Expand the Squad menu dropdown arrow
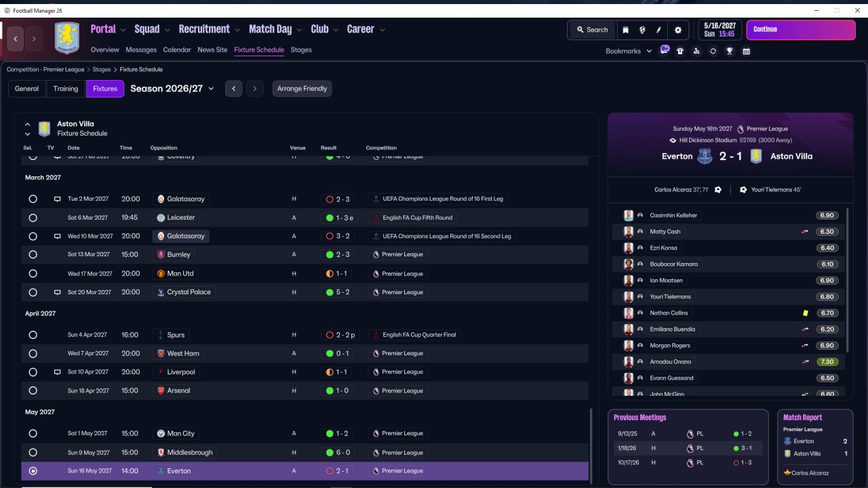This screenshot has height=488, width=868. point(167,30)
